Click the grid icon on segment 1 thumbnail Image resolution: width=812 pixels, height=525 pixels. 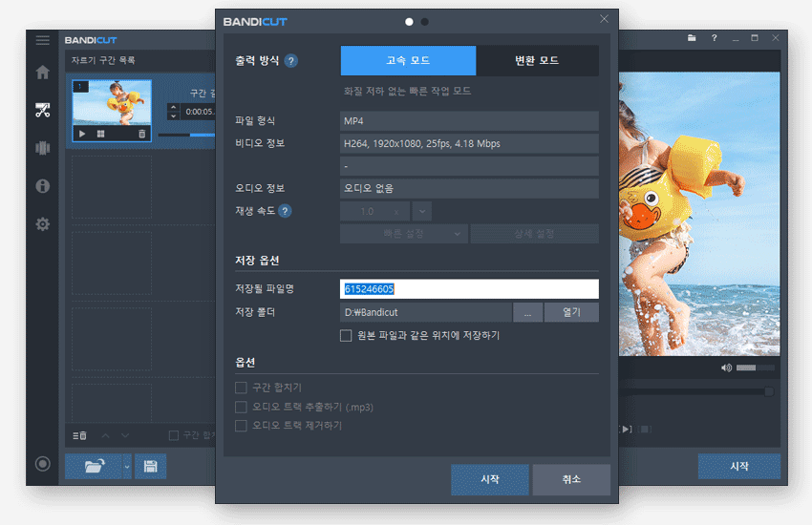[100, 134]
